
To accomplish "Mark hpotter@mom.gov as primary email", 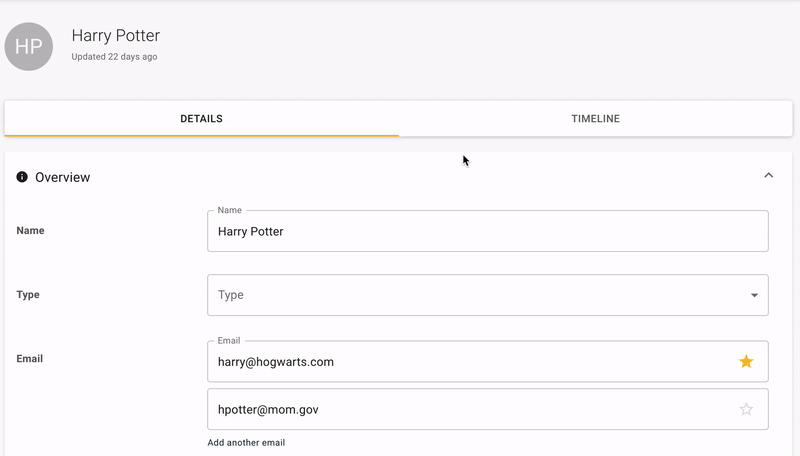I will (746, 409).
